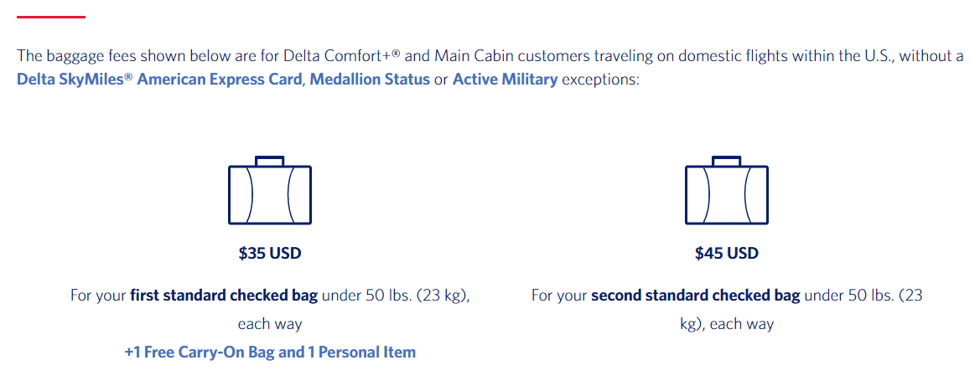980x391 pixels.
Task: Click the $45 USD price label
Action: click(x=726, y=253)
